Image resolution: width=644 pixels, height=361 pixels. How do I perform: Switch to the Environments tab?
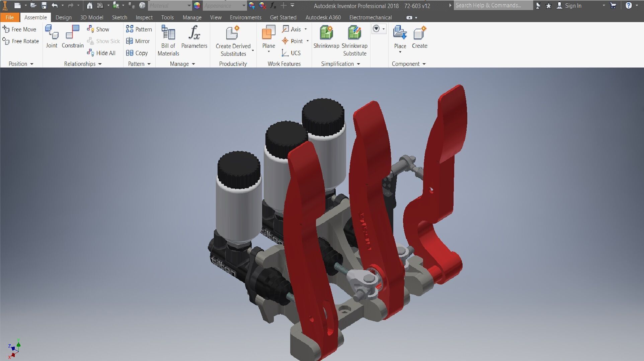[245, 17]
